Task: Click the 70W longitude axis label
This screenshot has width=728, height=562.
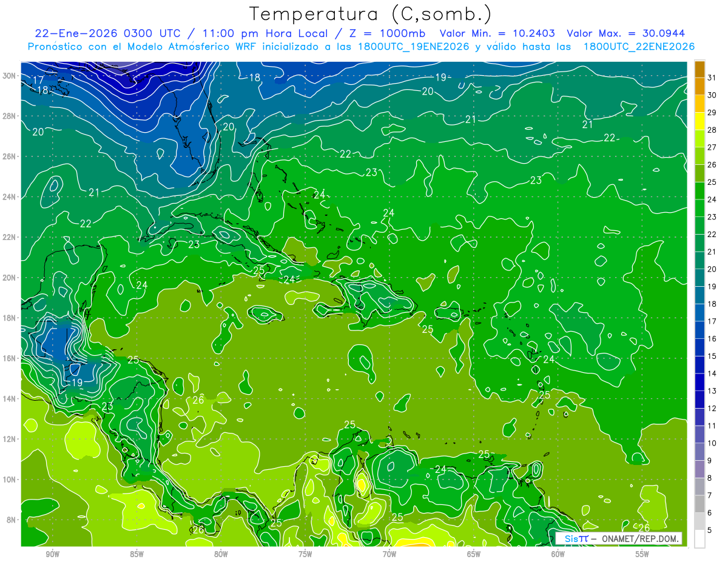Action: point(389,554)
